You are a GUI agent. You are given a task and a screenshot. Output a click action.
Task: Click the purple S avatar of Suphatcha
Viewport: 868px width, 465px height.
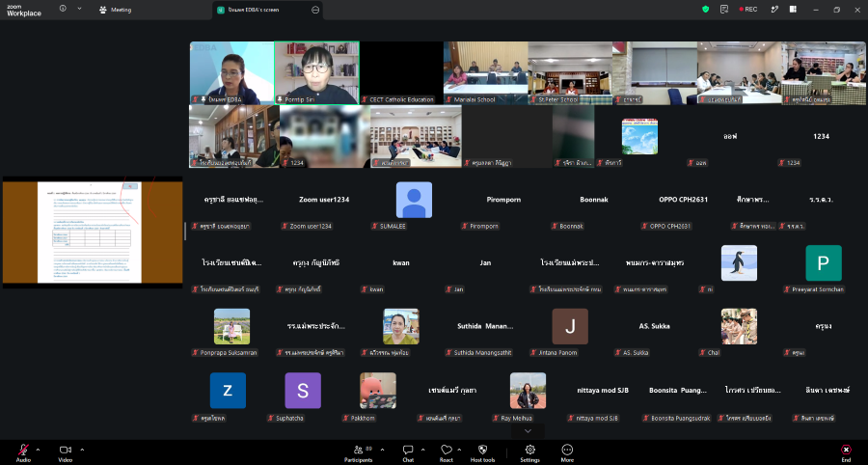click(303, 391)
